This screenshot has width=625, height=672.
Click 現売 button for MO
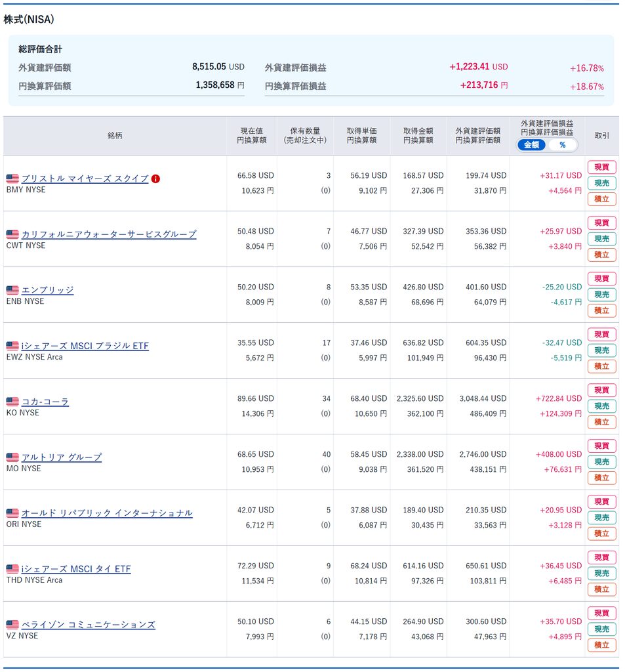pos(601,461)
